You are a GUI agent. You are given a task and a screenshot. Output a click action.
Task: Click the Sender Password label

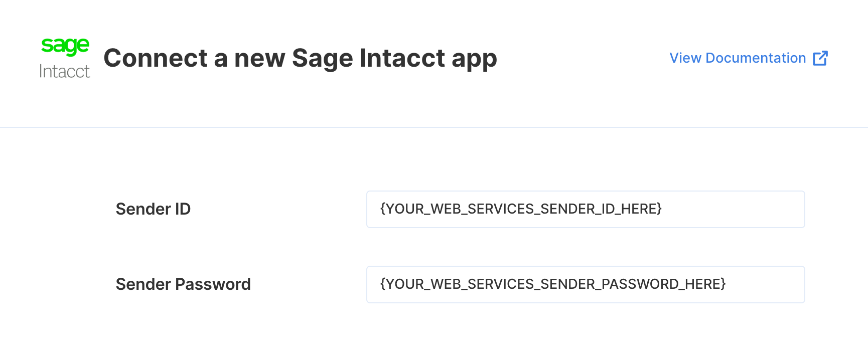pos(183,284)
